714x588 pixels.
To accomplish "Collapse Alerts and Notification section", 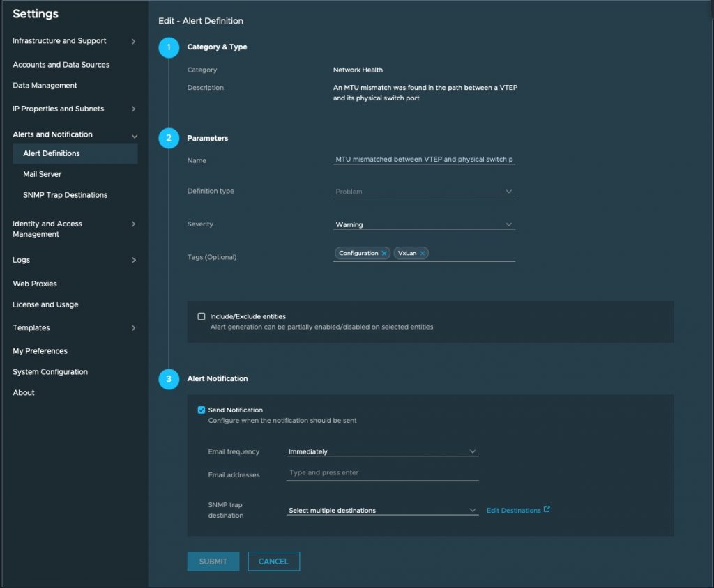I will point(135,136).
